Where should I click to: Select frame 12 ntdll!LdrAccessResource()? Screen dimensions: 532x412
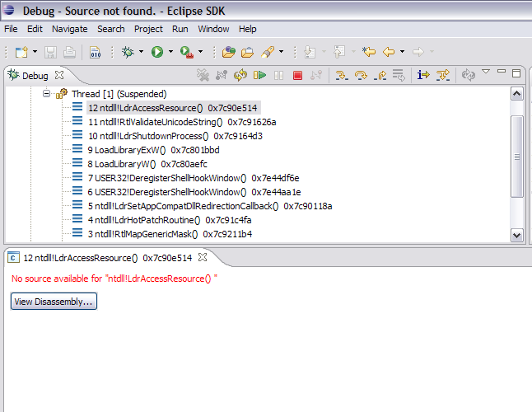[173, 108]
